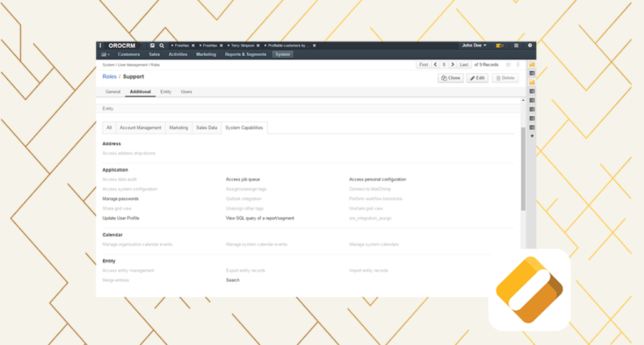Select System Capabilities tab
644x345 pixels.
click(244, 128)
